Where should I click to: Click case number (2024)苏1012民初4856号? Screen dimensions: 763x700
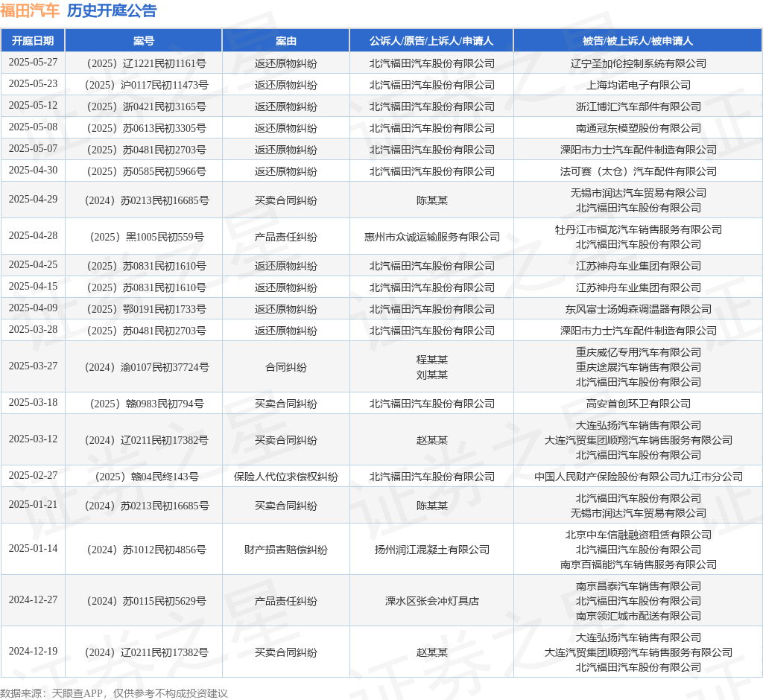(147, 550)
